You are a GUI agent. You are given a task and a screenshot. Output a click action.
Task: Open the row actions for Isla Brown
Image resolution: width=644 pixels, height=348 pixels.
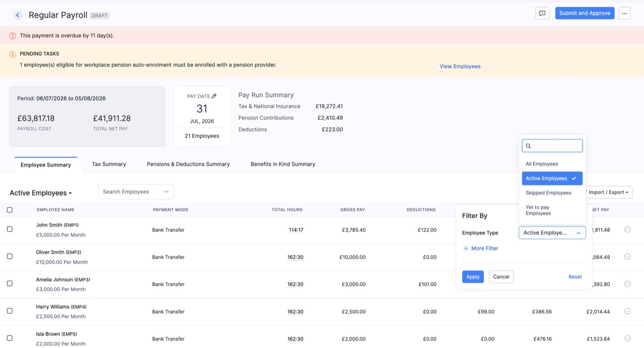pyautogui.click(x=627, y=338)
